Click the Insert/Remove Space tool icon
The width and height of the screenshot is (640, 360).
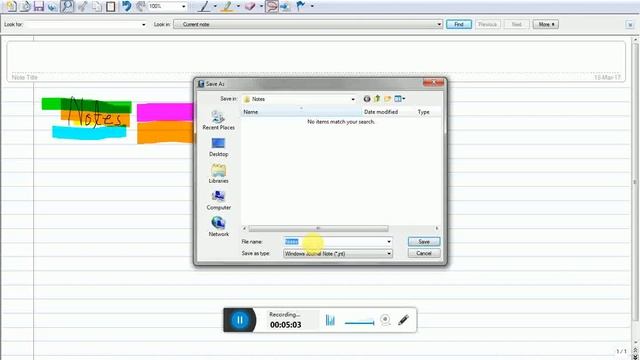point(285,6)
